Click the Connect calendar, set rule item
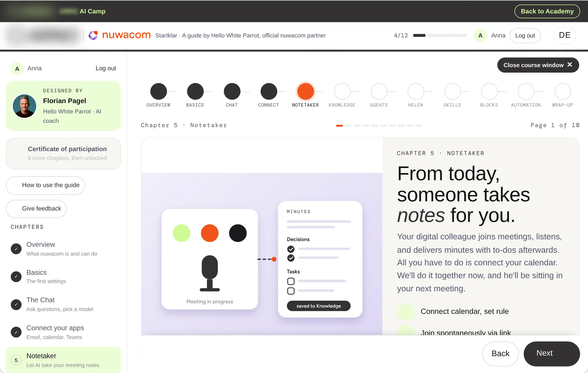 453,312
